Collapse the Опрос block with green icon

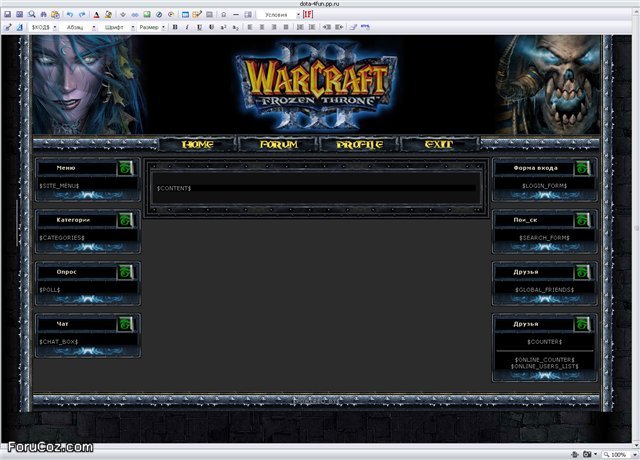[125, 272]
